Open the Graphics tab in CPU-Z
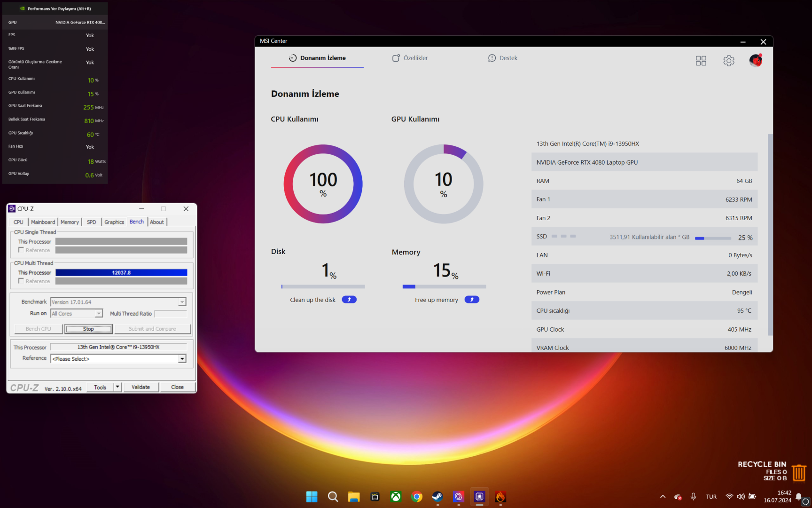The width and height of the screenshot is (812, 508). [x=114, y=222]
